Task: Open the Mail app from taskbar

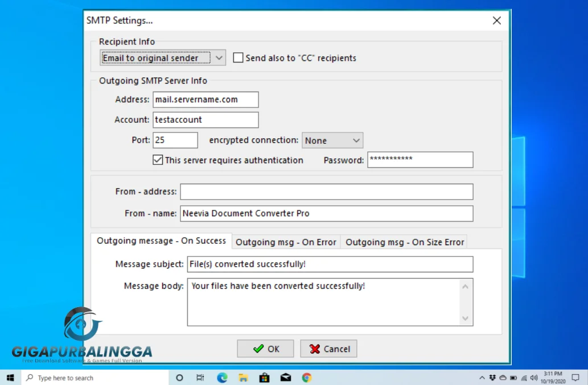Action: tap(286, 378)
